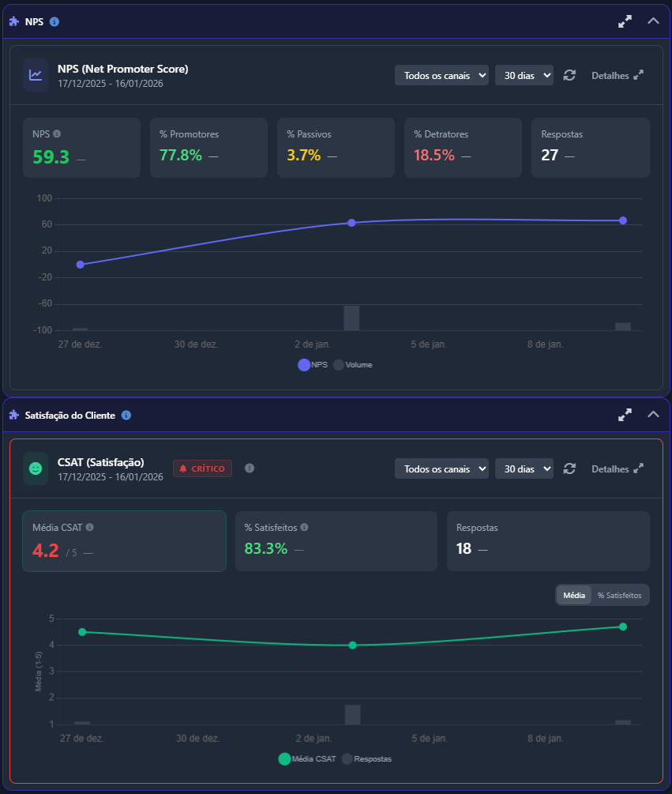
Task: Open the 30 dias dropdown on the CSAT card
Action: pos(524,468)
